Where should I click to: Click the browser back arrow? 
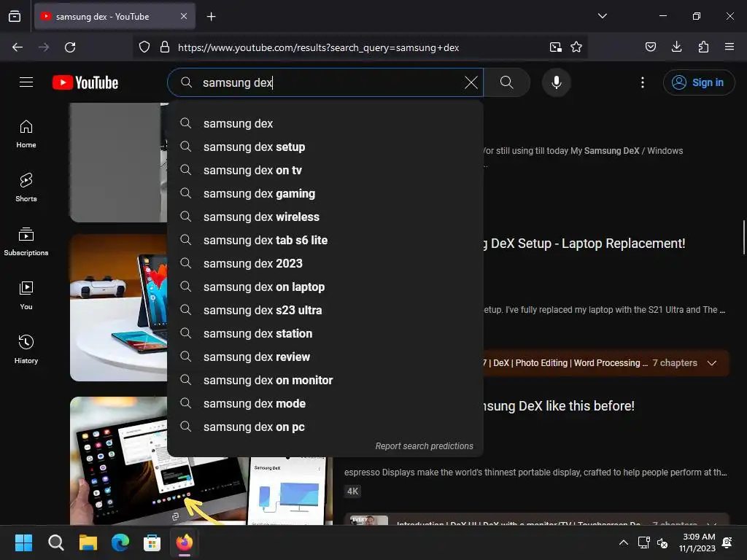coord(18,47)
